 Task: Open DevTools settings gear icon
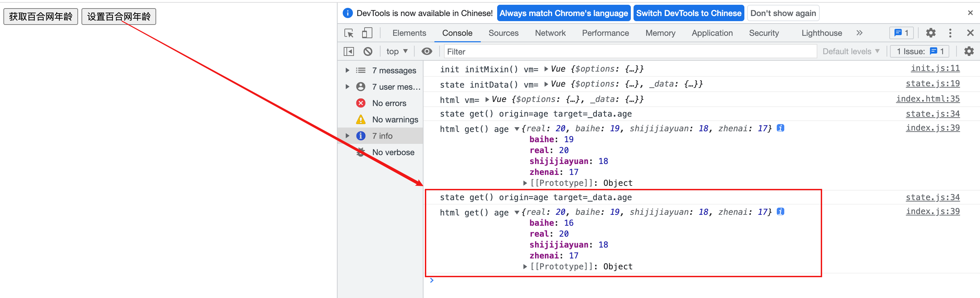(931, 33)
